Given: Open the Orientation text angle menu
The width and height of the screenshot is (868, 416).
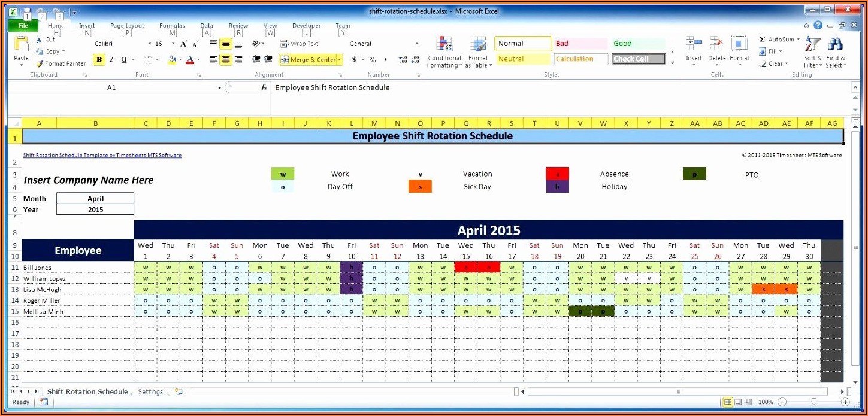Looking at the screenshot, I should pos(258,44).
